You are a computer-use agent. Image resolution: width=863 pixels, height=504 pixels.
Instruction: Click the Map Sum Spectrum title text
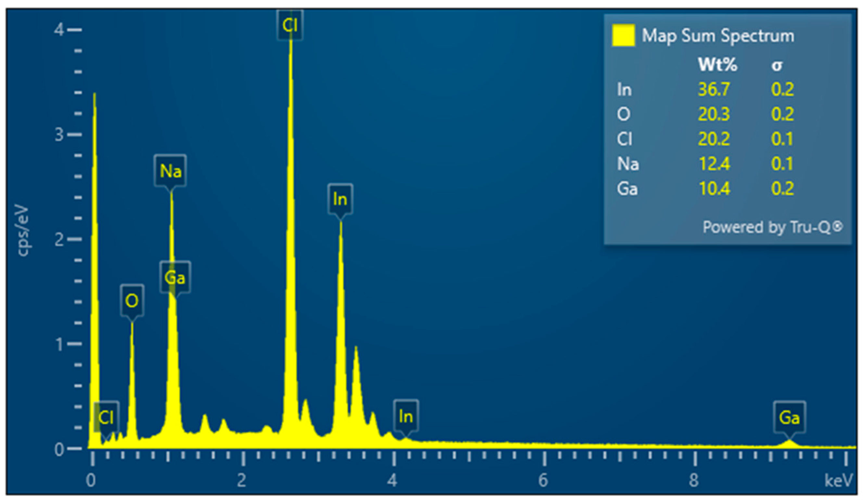click(x=718, y=36)
